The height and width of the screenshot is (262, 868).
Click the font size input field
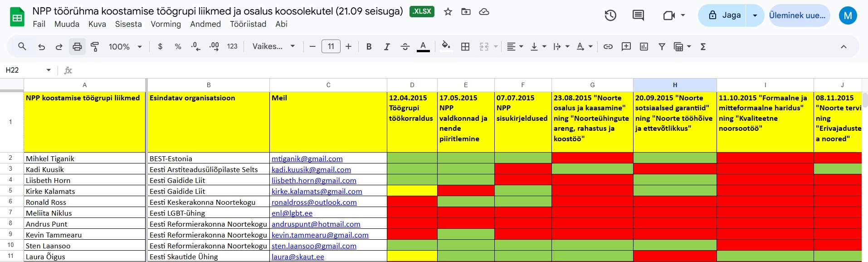point(331,47)
